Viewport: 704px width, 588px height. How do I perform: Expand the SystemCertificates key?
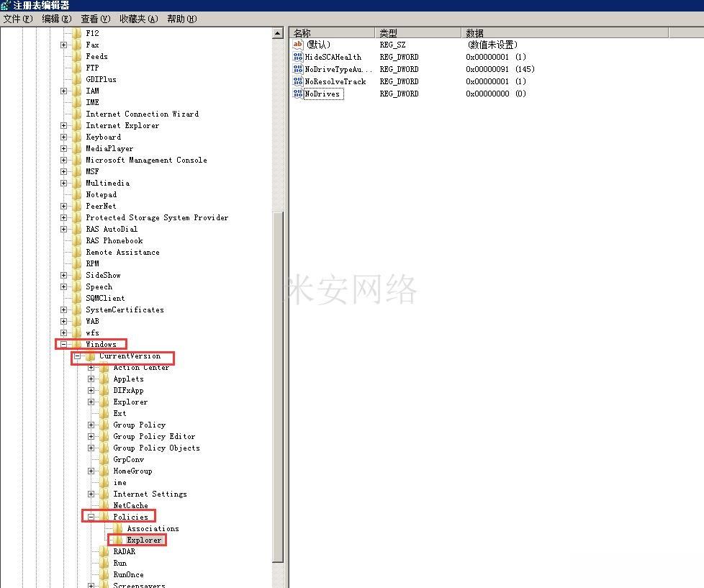pos(64,309)
